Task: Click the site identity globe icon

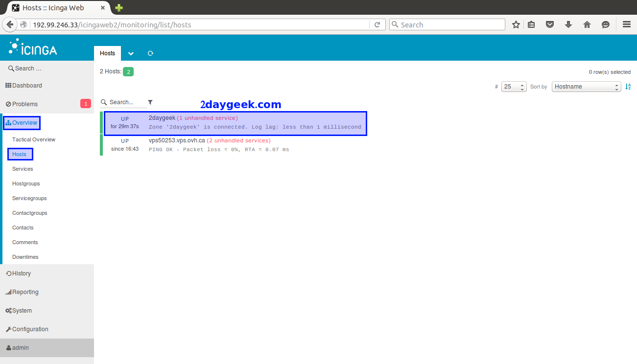Action: 24,24
